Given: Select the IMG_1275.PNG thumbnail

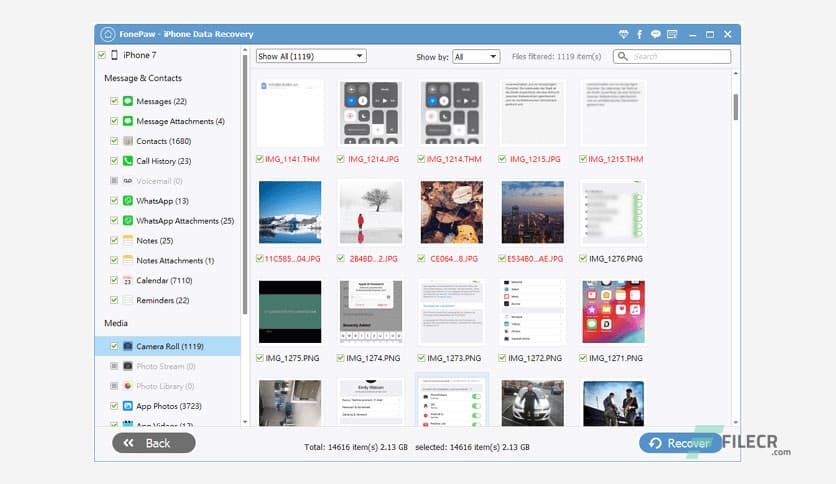Looking at the screenshot, I should 290,312.
